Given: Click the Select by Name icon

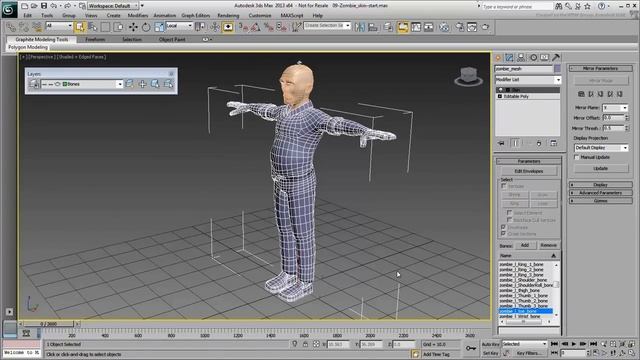Looking at the screenshot, I should pyautogui.click(x=93, y=27).
